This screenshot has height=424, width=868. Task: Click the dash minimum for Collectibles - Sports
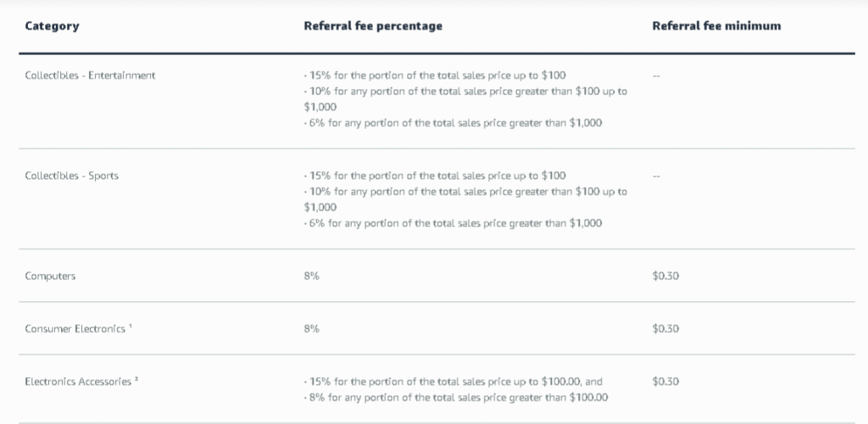coord(656,176)
